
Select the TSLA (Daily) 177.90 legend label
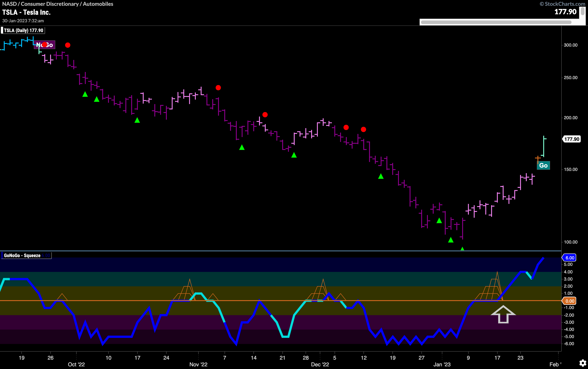pos(23,31)
